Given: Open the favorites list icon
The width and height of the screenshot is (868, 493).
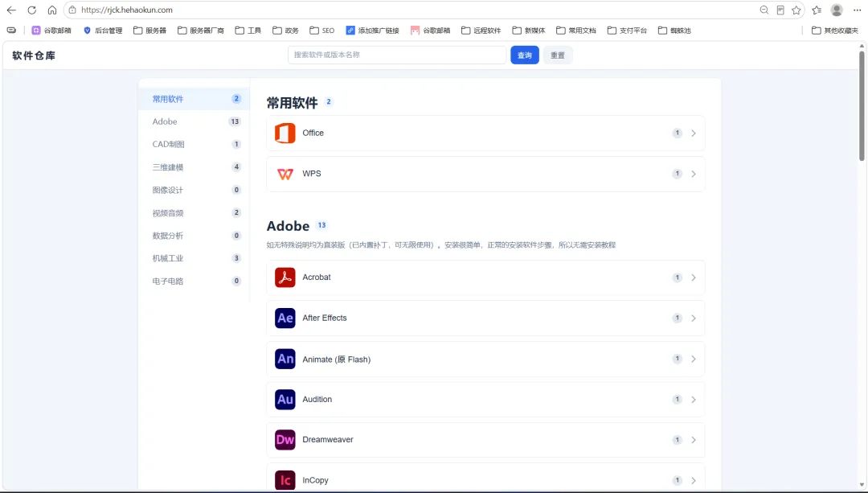Looking at the screenshot, I should pyautogui.click(x=817, y=10).
